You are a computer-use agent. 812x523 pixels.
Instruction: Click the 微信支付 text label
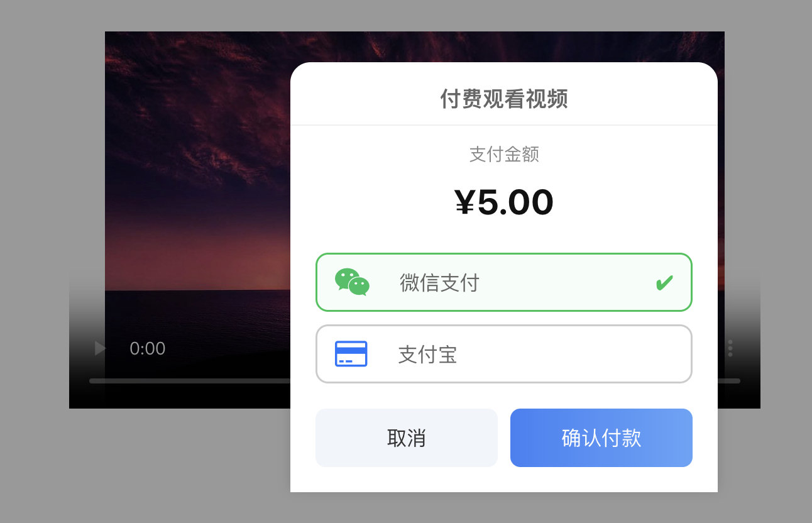(439, 283)
